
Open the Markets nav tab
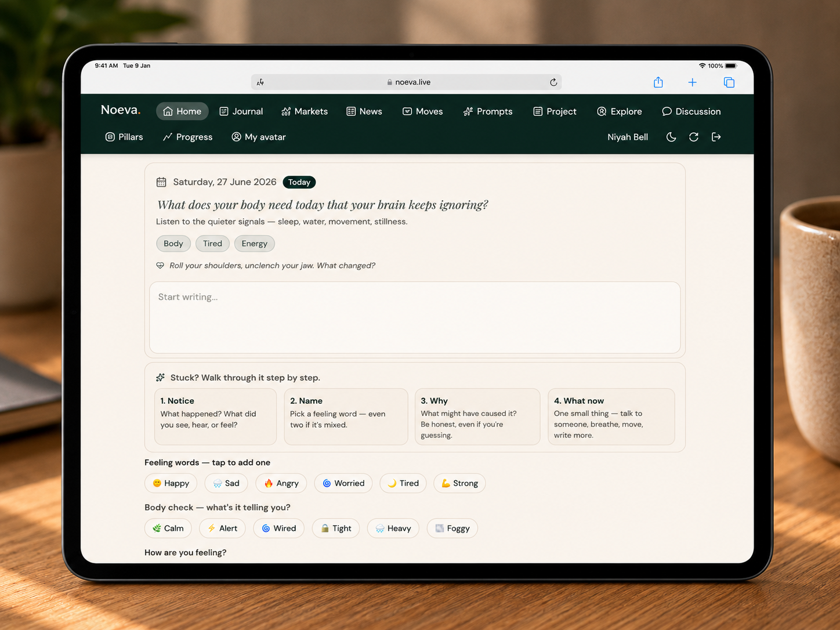[305, 111]
